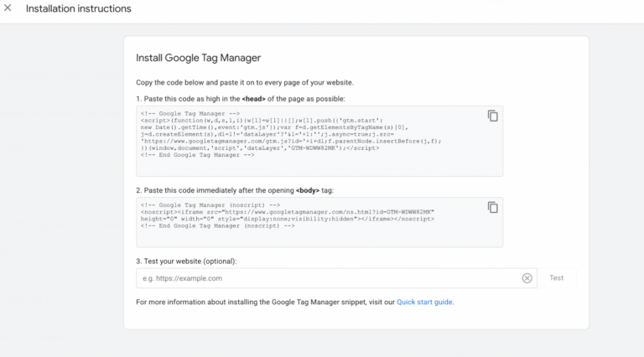Copy the body noscript snippet
Viewport: 644px width, 357px height.
(x=493, y=207)
